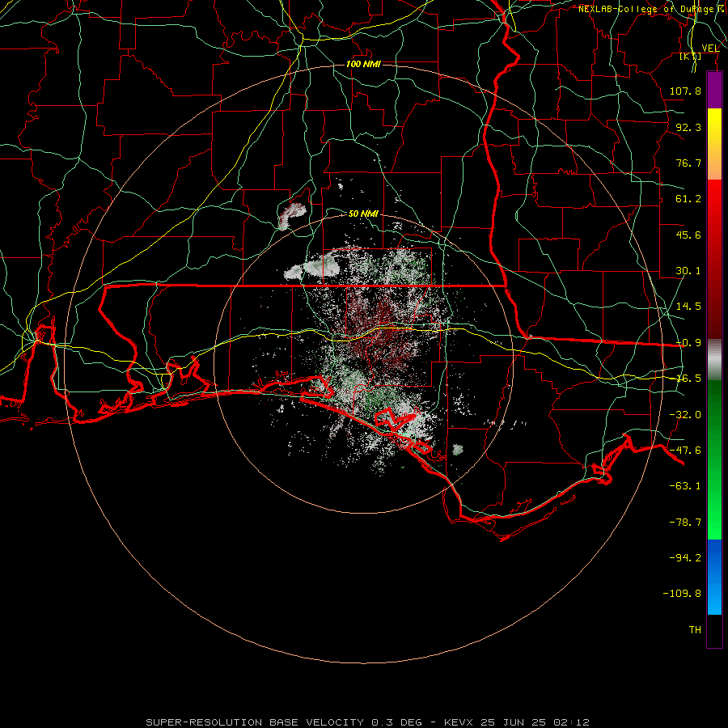This screenshot has height=728, width=728.
Task: Click the gray echo blob near 50 NMI ring
Action: (293, 216)
